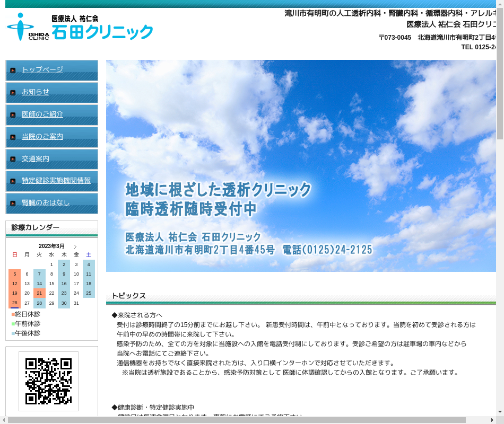
Task: Click bullet icon beside 当院のご案内
Action: pos(13,137)
